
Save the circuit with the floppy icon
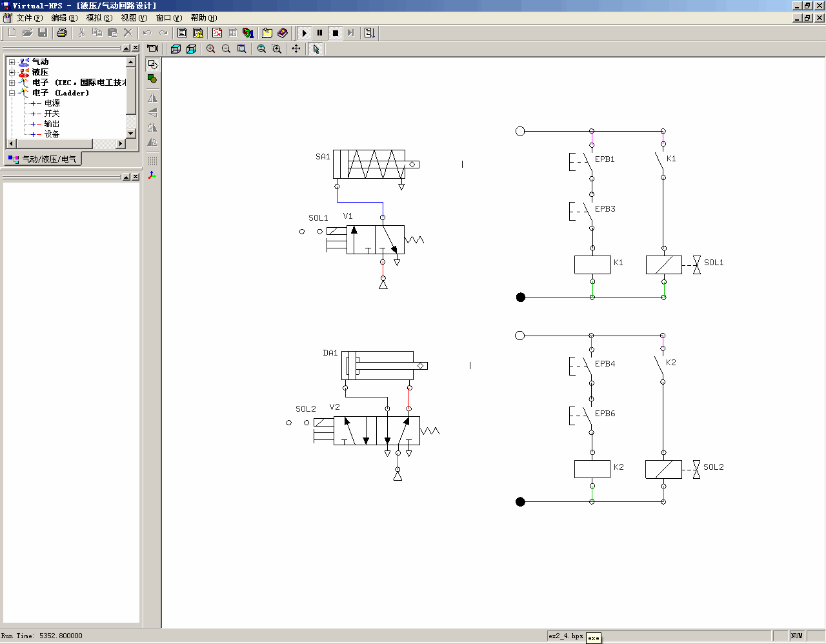[43, 33]
